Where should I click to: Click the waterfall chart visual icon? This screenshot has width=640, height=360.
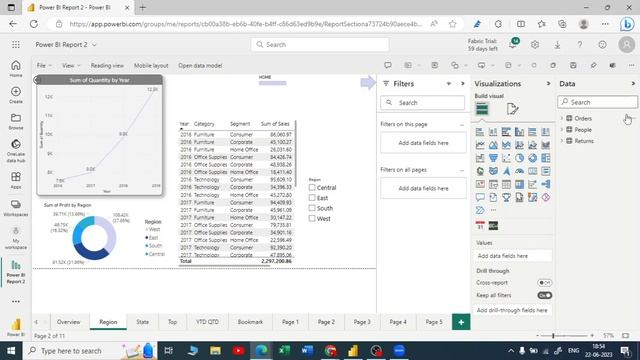(480, 158)
